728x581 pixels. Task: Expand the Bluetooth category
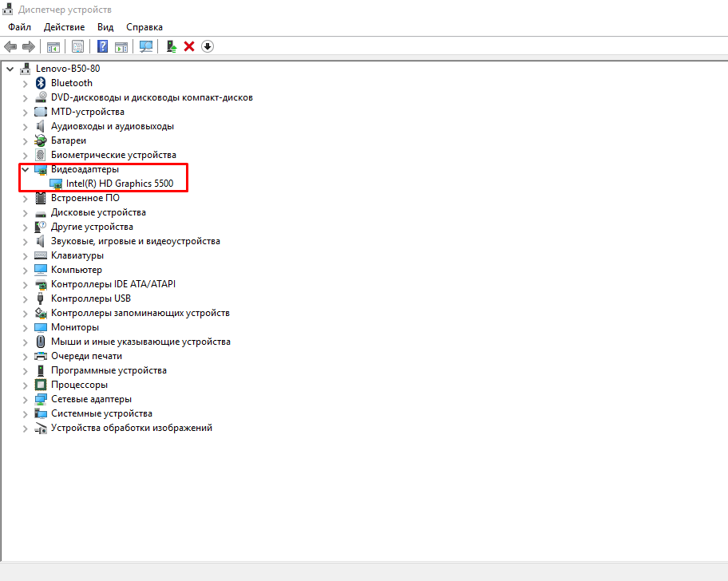tap(25, 84)
